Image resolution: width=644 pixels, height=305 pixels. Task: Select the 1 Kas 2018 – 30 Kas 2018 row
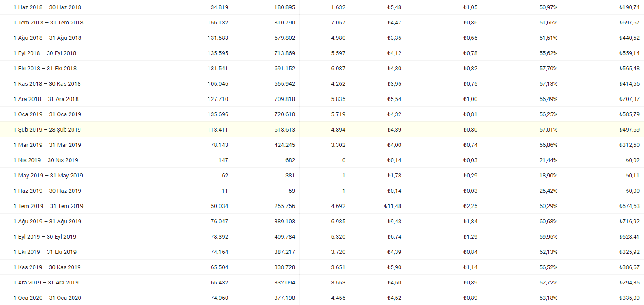point(322,83)
